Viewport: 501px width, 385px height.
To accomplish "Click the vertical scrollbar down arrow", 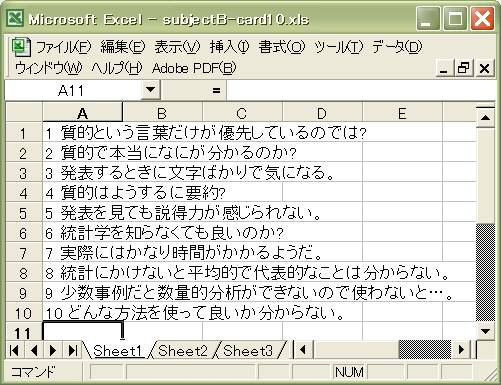I will point(485,331).
